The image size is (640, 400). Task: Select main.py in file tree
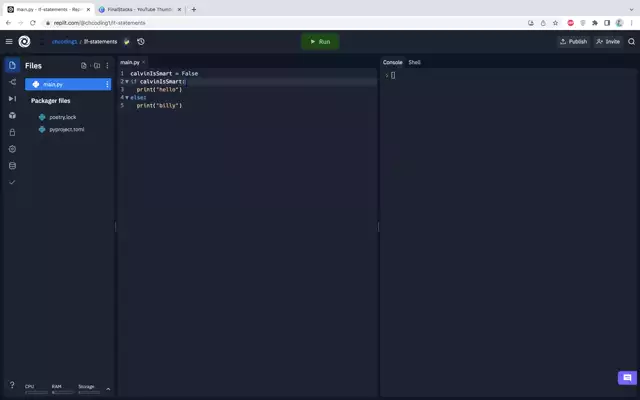tap(68, 84)
